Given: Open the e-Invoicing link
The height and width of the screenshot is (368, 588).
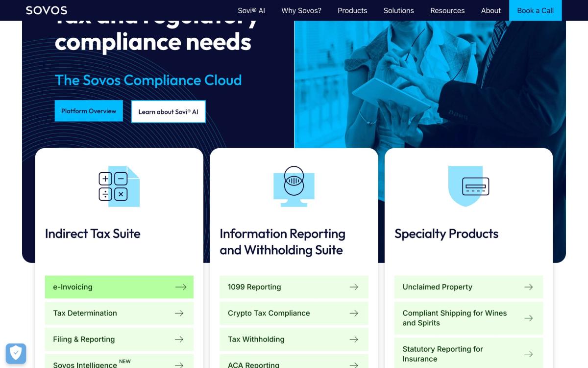Looking at the screenshot, I should coord(119,287).
